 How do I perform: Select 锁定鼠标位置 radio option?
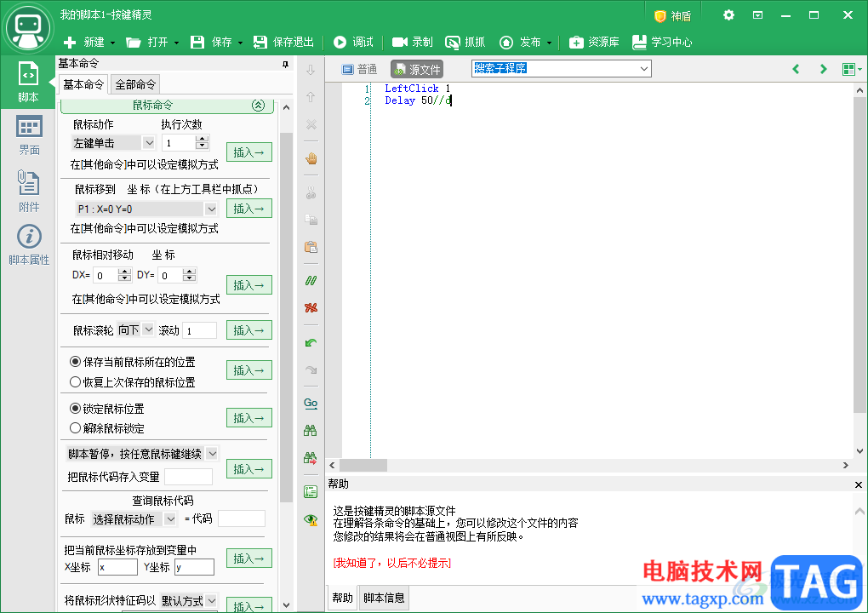click(x=107, y=409)
